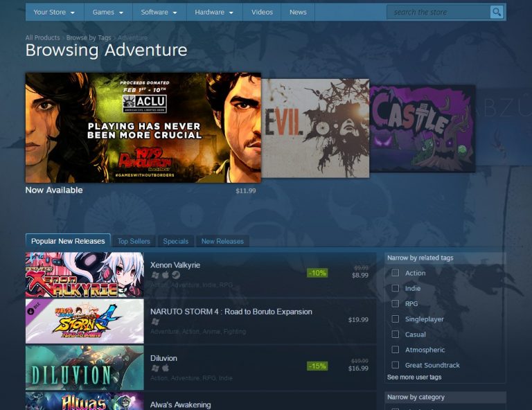The image size is (532, 410).
Task: Click the Narrow by related tags header
Action: [x=445, y=258]
